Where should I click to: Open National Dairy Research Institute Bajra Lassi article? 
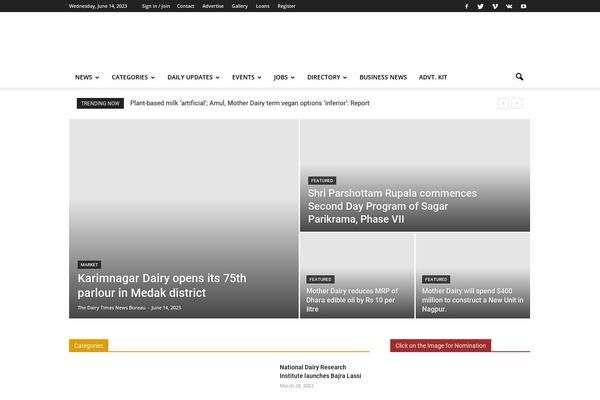320,371
